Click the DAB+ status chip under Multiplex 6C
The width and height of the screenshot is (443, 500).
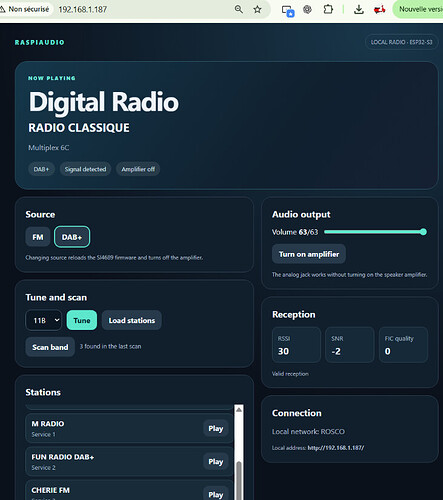click(41, 169)
